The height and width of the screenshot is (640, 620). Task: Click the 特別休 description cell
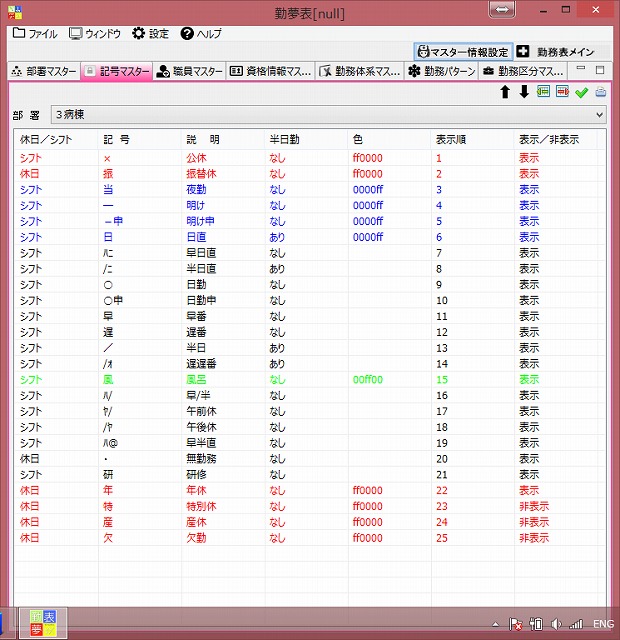201,507
